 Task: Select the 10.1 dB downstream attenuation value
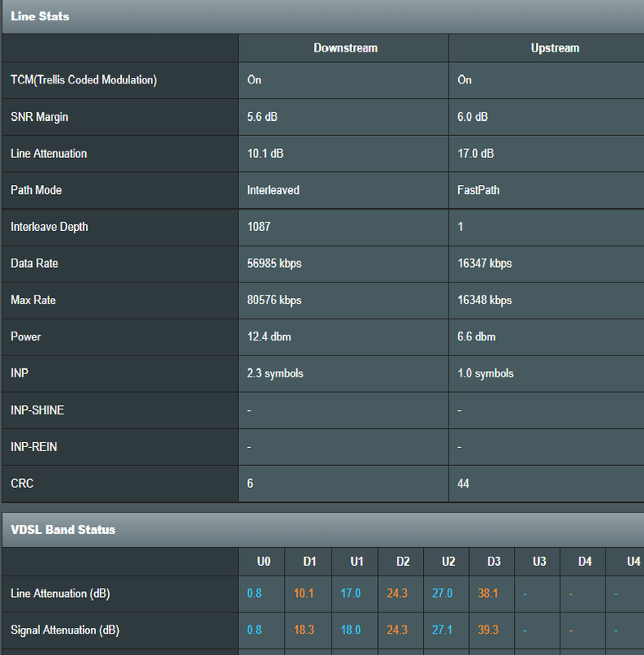[x=265, y=154]
